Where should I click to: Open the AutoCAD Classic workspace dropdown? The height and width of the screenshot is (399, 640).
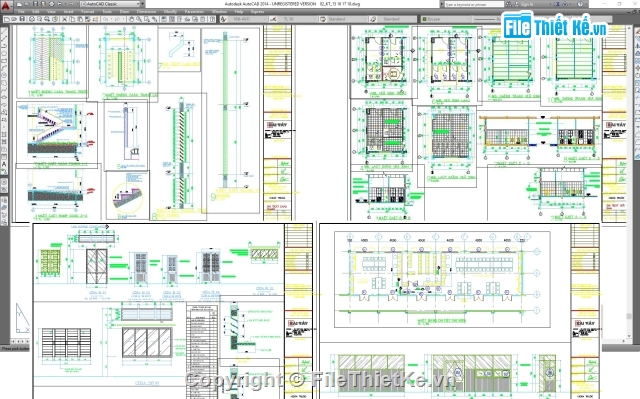[110, 4]
